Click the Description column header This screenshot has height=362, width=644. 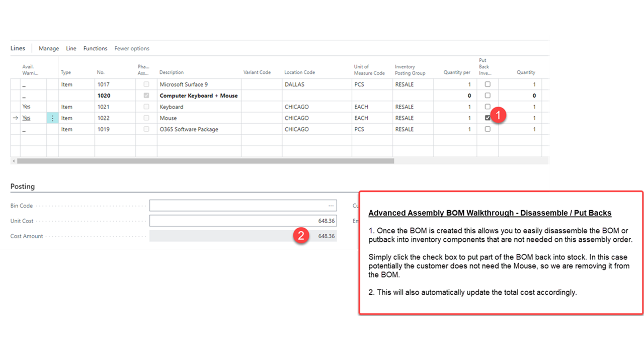[172, 72]
